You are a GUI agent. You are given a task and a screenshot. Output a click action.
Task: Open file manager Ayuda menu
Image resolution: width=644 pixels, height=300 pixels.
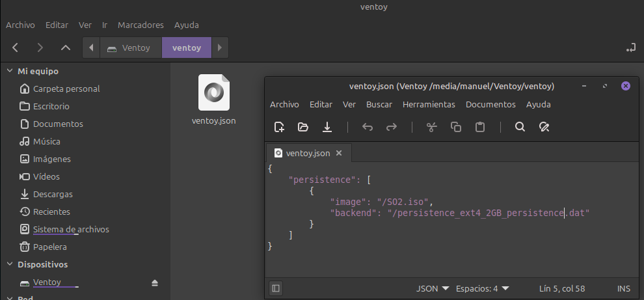(187, 25)
